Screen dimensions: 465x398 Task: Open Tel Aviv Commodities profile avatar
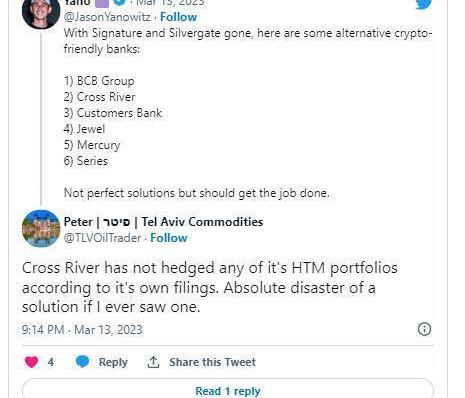click(x=41, y=229)
